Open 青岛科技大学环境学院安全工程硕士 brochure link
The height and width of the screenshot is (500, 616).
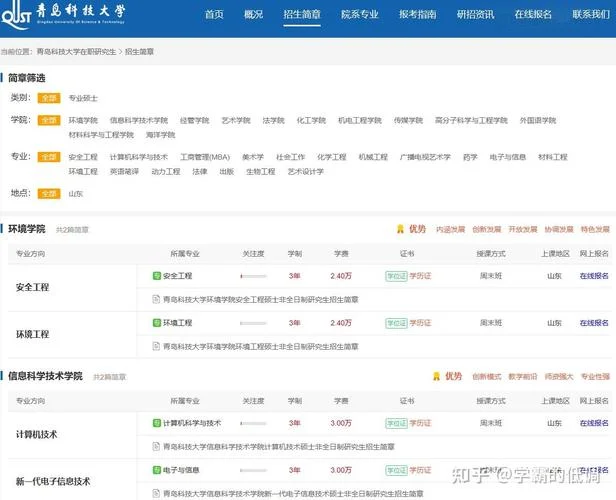coord(261,299)
